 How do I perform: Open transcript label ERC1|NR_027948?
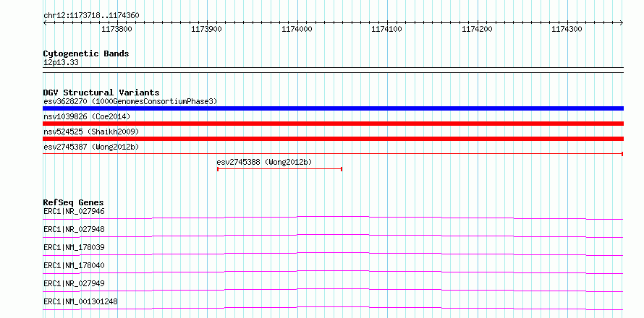pos(74,229)
